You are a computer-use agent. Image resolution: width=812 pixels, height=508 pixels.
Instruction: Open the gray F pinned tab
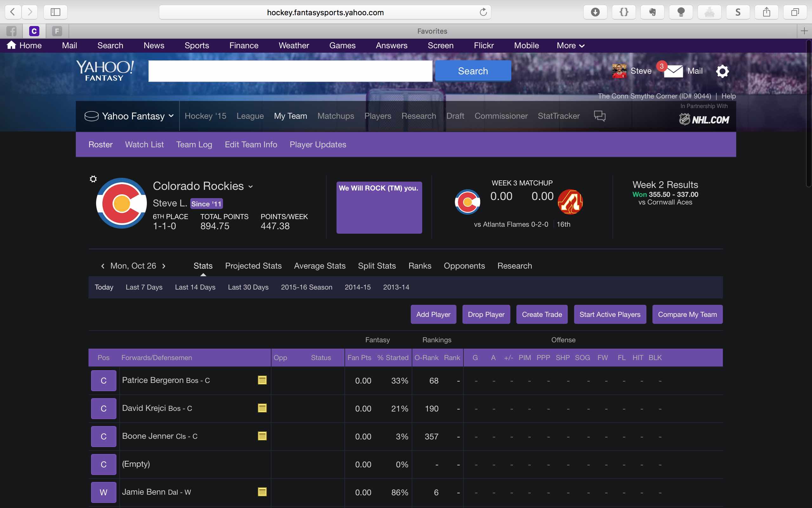(x=57, y=31)
